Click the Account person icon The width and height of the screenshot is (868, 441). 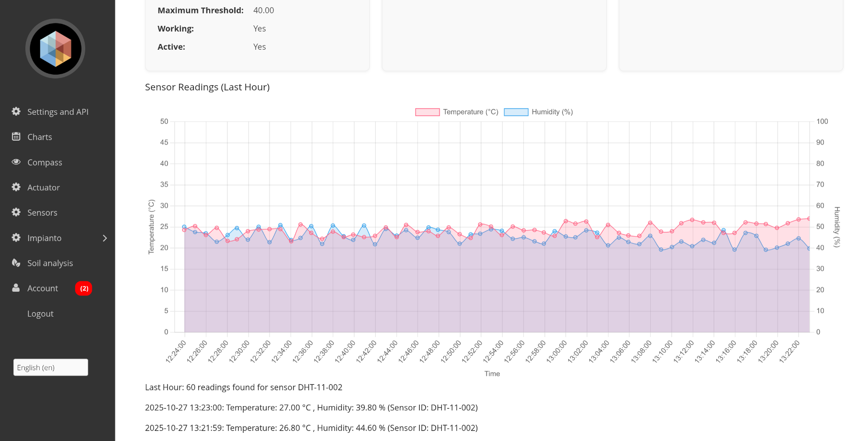tap(16, 287)
